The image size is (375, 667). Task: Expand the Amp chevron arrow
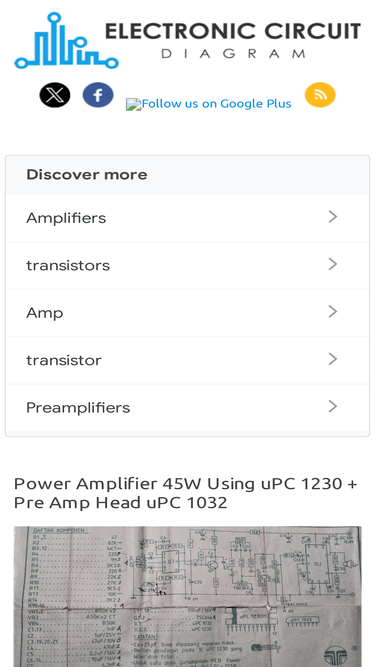point(333,312)
